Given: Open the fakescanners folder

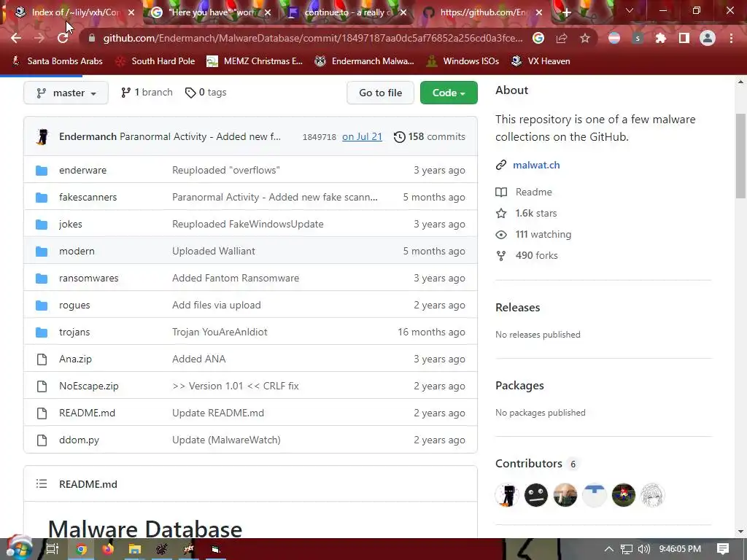Looking at the screenshot, I should (88, 197).
